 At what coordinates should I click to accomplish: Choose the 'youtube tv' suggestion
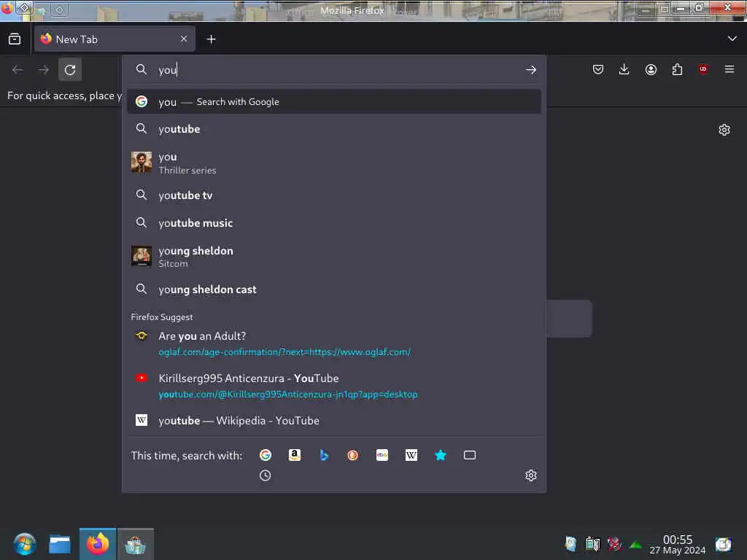[334, 195]
